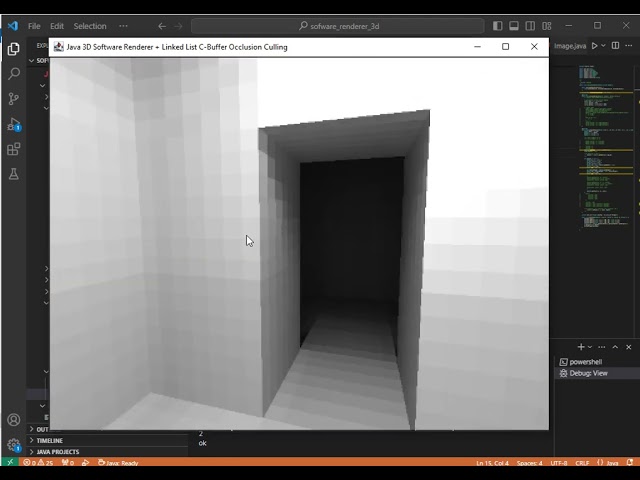The height and width of the screenshot is (480, 640).
Task: Open notifications with the bell icon
Action: [630, 462]
